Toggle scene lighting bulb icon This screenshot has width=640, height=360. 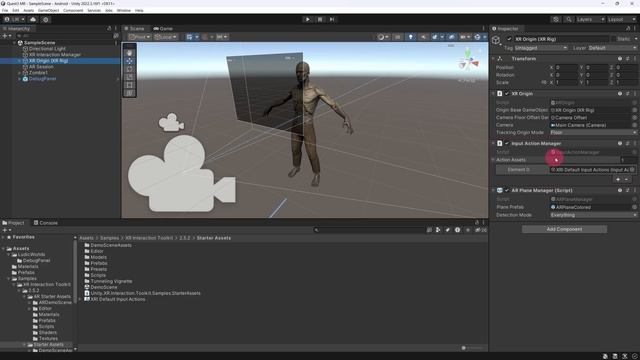tap(411, 37)
